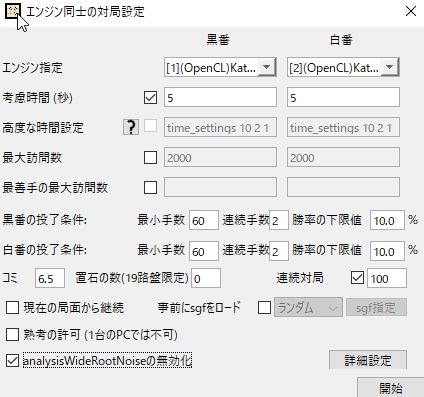This screenshot has height=397, width=424.
Task: Uncheck analysisWideRootNoiseの無効化 checkbox
Action: click(12, 361)
